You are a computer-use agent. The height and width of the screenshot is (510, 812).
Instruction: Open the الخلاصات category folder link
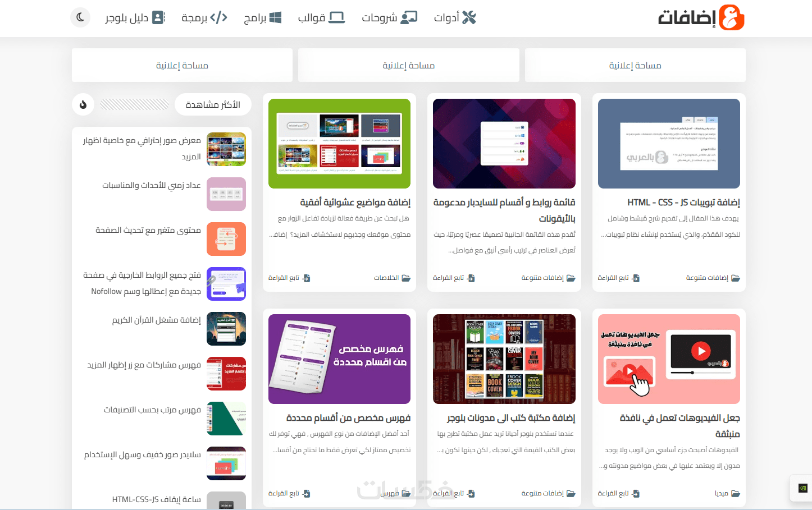[x=392, y=278]
